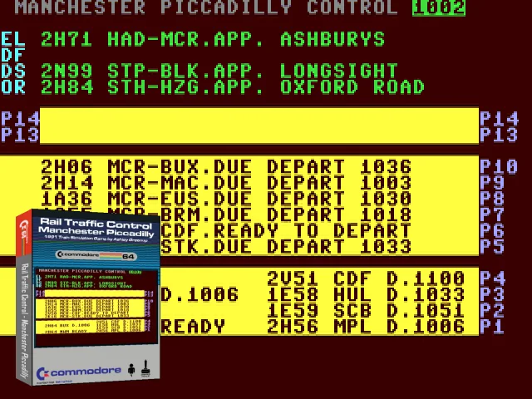
Task: Select train 1A36 MCR-EUS due depart 1030
Action: click(x=226, y=199)
